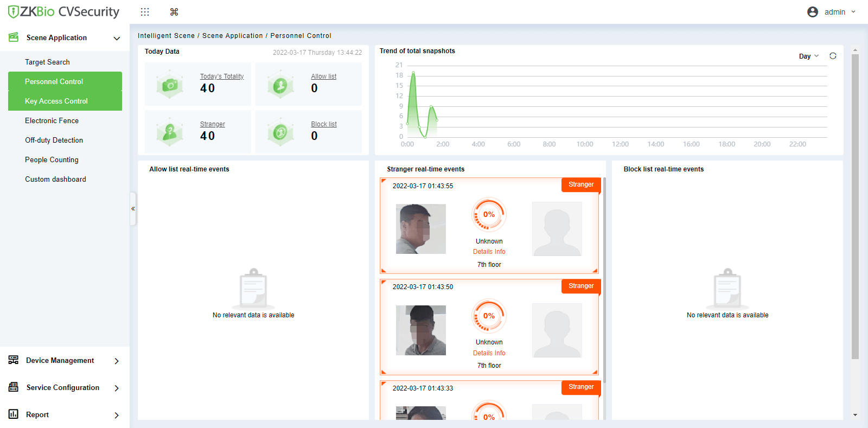Click the Today's Totality link

click(x=221, y=76)
